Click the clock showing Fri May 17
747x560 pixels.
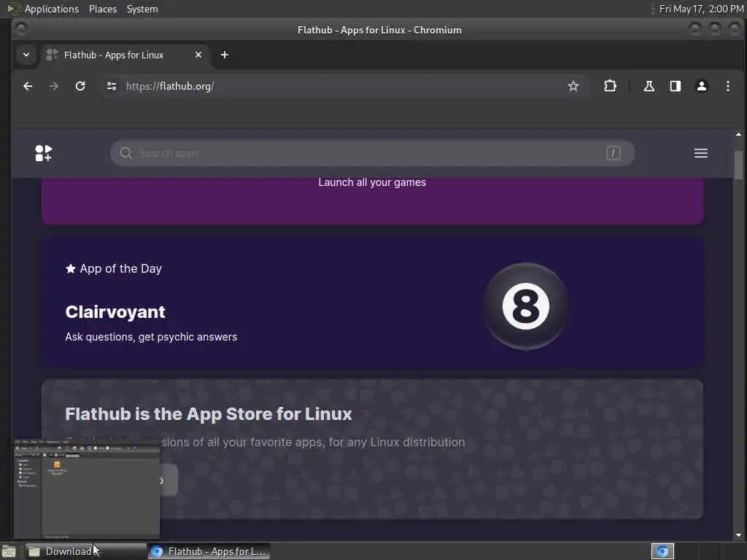[701, 9]
